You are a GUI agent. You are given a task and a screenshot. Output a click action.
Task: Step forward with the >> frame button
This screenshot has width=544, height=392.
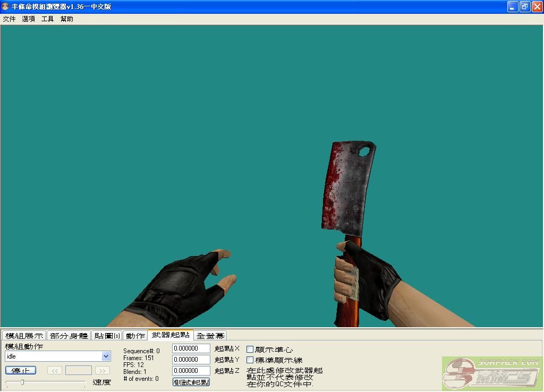pyautogui.click(x=102, y=370)
